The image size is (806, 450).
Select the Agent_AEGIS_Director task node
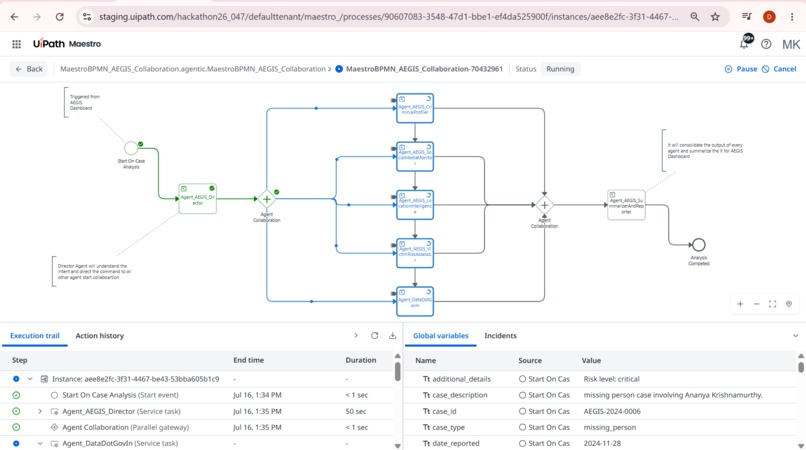tap(197, 199)
